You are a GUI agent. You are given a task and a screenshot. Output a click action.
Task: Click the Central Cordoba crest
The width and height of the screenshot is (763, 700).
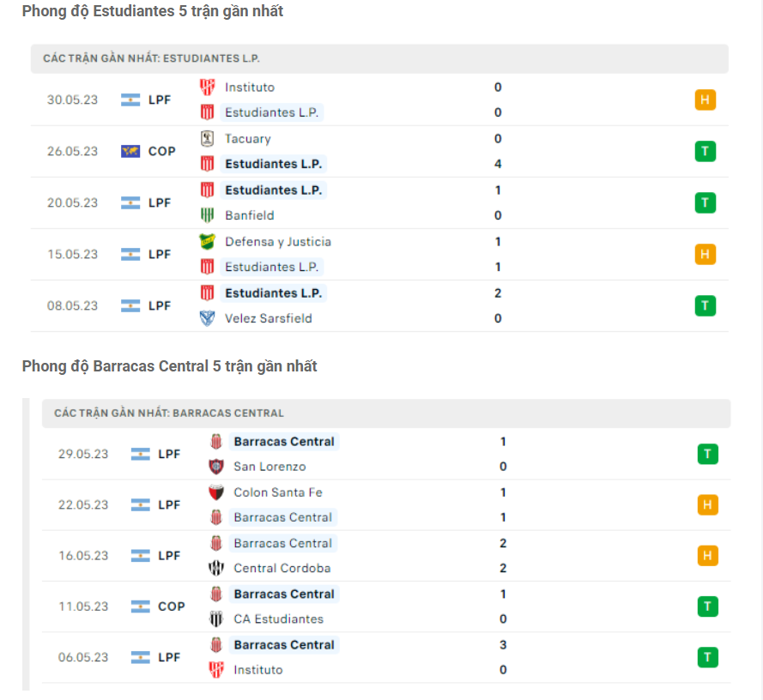point(216,568)
